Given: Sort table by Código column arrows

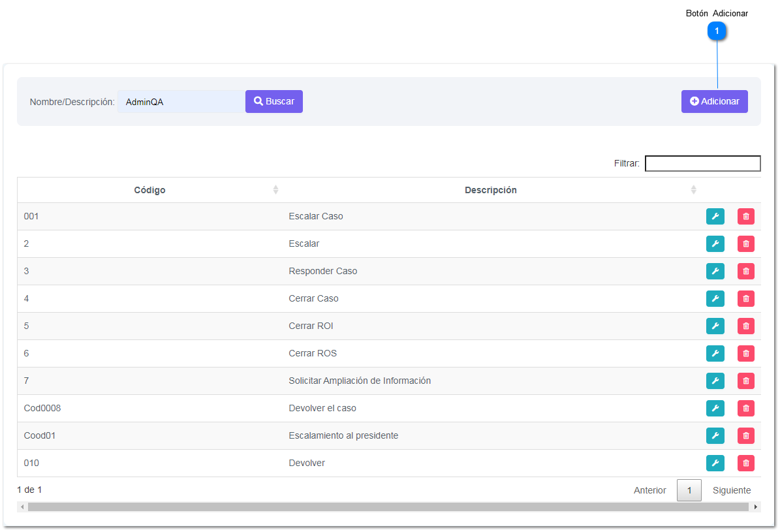Looking at the screenshot, I should click(x=275, y=190).
